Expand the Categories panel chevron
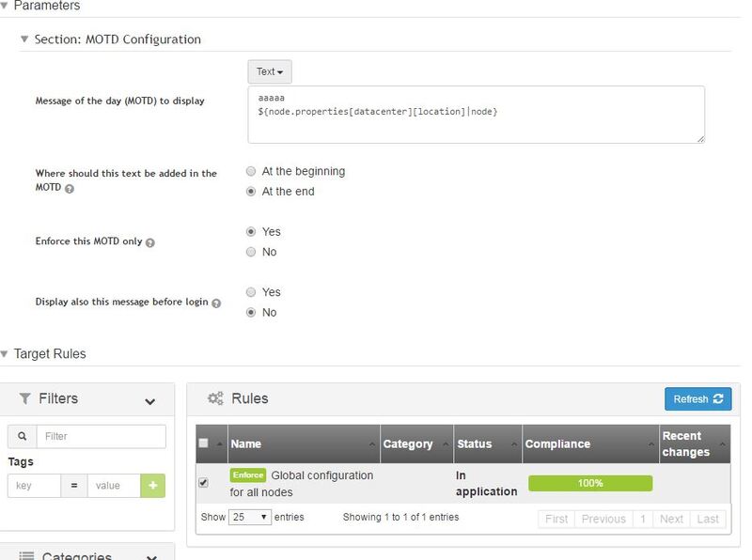 (151, 557)
